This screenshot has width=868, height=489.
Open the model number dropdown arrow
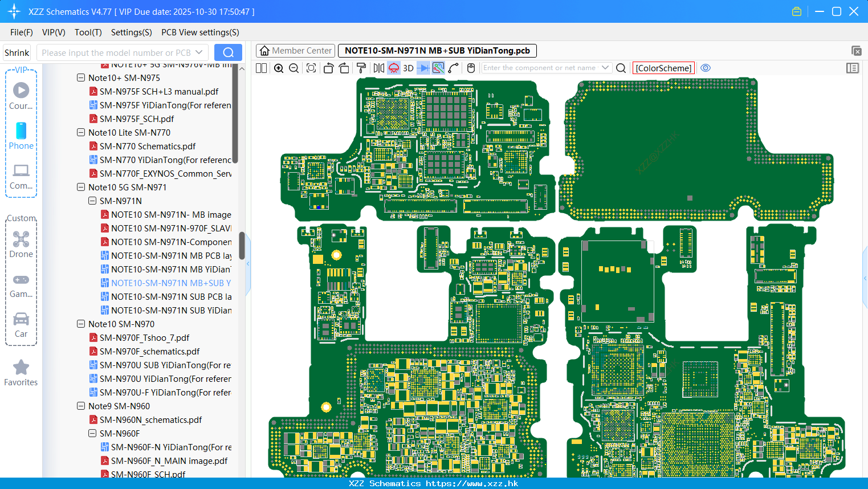click(199, 52)
